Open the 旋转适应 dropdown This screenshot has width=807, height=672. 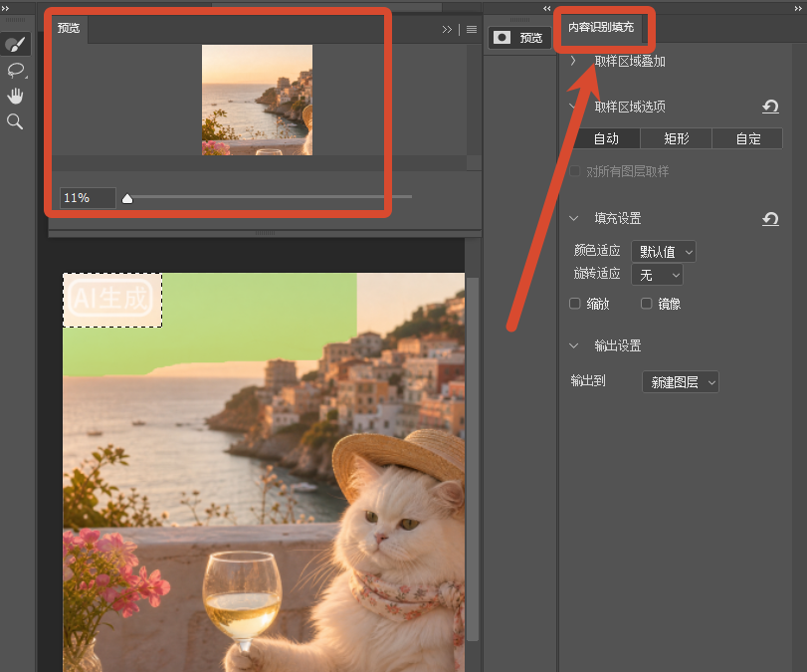point(657,275)
